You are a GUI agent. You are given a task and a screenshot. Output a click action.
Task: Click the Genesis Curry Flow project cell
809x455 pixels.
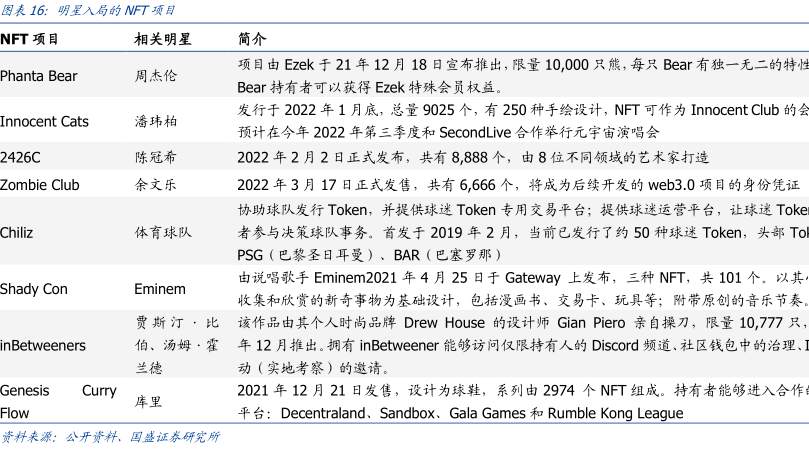point(57,400)
